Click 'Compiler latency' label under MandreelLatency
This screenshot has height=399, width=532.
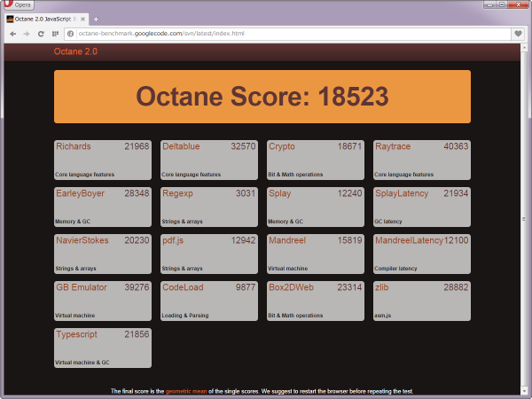coord(395,269)
